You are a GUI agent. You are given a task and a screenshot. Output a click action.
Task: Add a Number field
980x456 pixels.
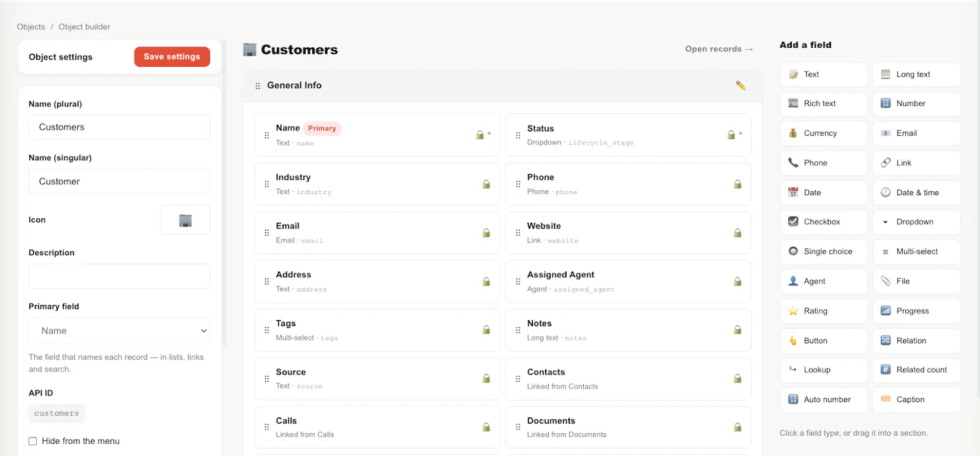(916, 104)
